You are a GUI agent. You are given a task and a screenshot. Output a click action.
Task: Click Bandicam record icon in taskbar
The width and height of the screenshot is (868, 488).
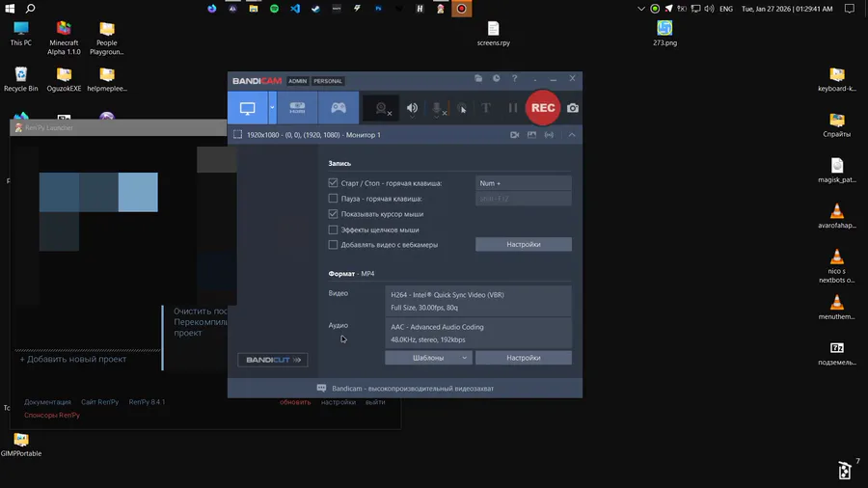pos(462,9)
